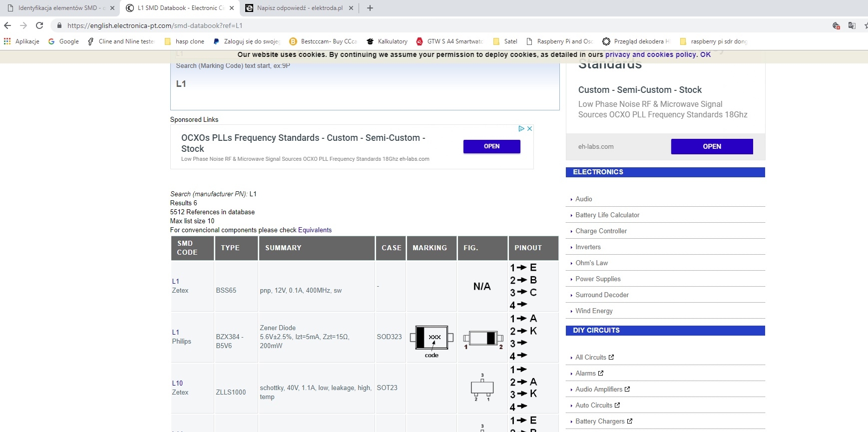
Task: Click the extension icon beside translate
Action: [x=836, y=25]
